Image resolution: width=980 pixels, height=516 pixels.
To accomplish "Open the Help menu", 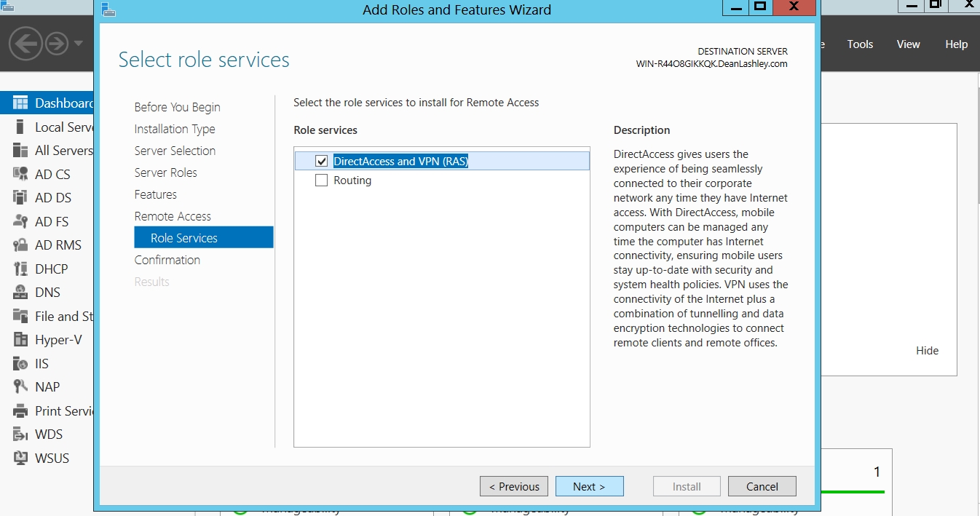I will coord(956,44).
